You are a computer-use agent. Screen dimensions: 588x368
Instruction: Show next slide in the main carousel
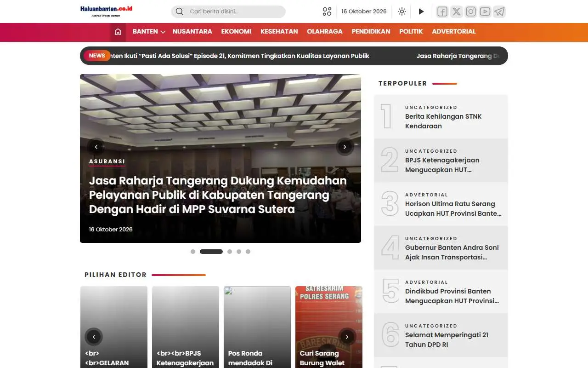[345, 147]
